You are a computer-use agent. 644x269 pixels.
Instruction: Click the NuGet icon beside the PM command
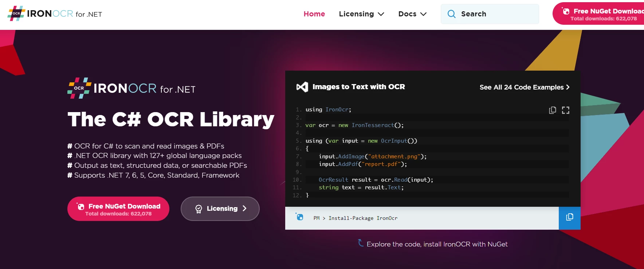click(299, 217)
